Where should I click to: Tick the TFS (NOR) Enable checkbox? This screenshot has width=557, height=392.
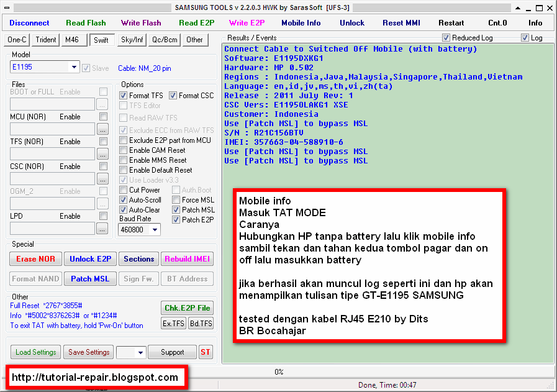[x=103, y=142]
